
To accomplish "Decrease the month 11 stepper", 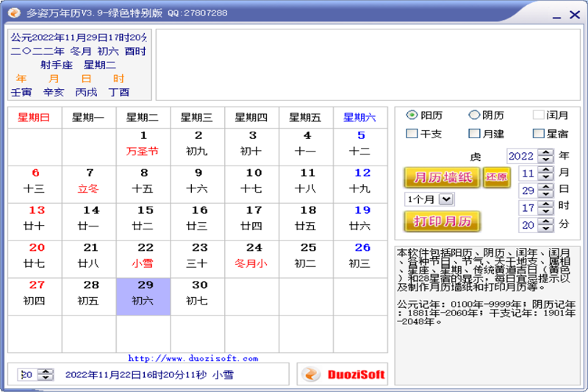I will pyautogui.click(x=545, y=177).
